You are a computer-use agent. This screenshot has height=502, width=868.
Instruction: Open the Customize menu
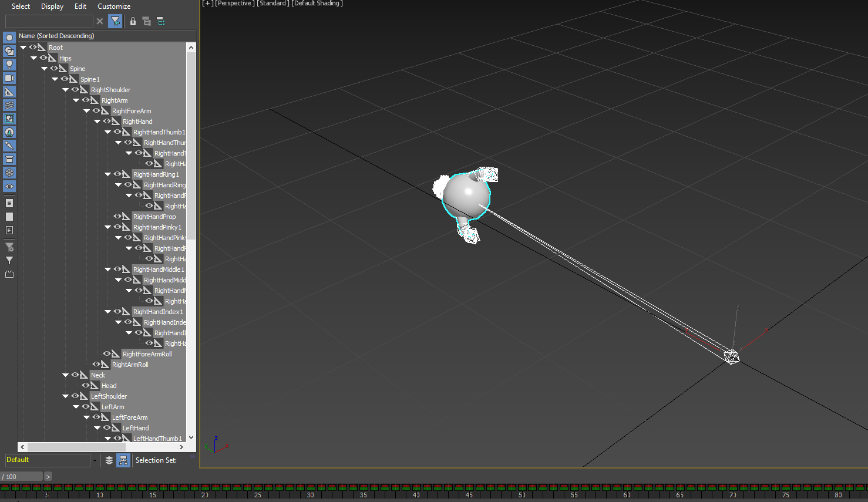[x=113, y=6]
